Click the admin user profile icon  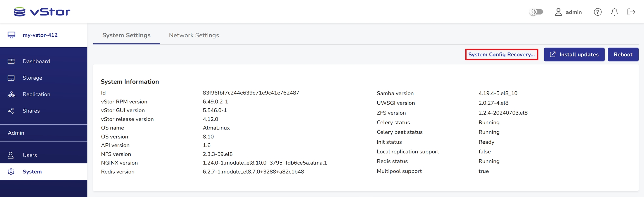point(558,12)
